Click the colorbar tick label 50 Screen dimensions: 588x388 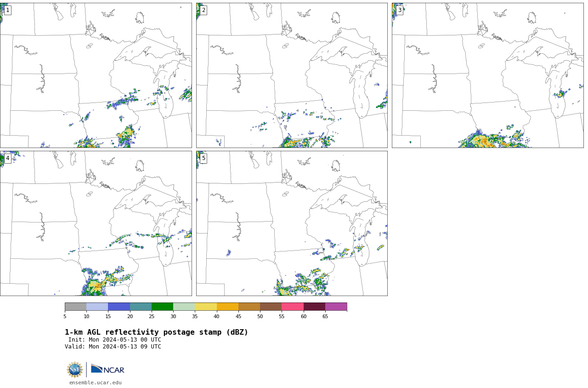260,316
